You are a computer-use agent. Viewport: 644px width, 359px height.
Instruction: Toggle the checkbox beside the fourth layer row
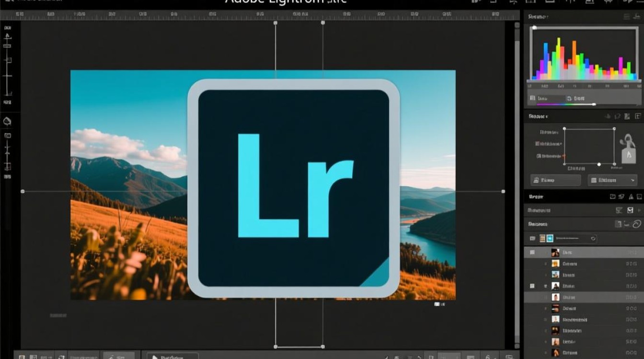[532, 286]
